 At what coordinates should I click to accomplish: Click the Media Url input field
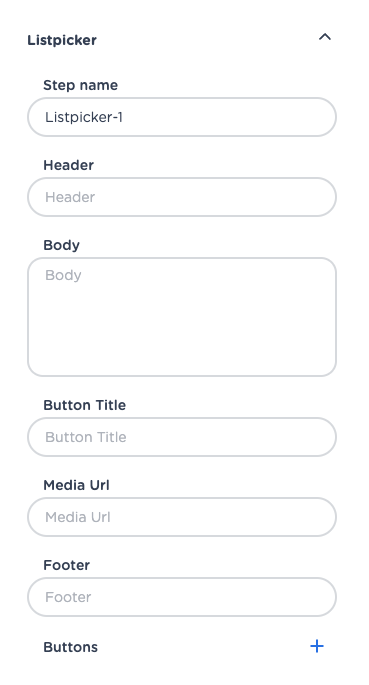[182, 517]
